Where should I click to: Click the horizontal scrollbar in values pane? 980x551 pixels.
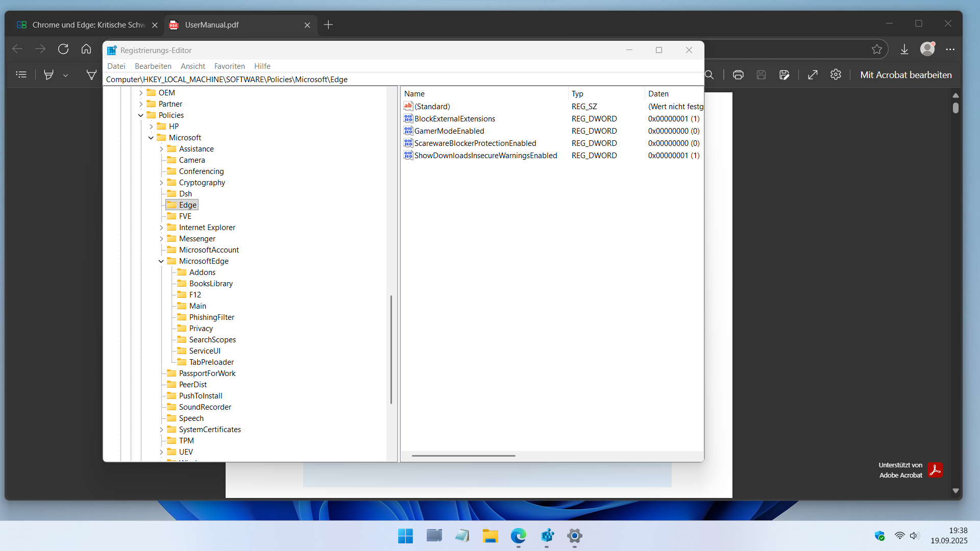(463, 456)
